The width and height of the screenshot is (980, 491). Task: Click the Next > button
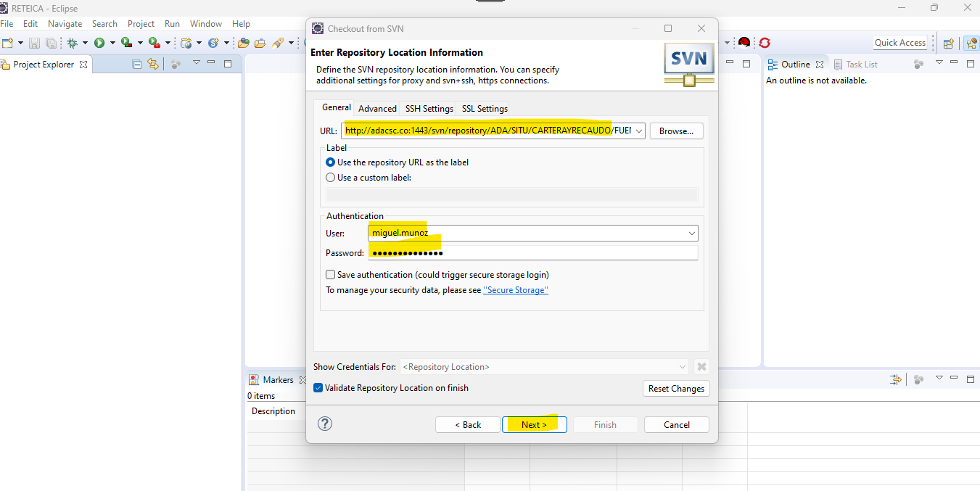534,424
